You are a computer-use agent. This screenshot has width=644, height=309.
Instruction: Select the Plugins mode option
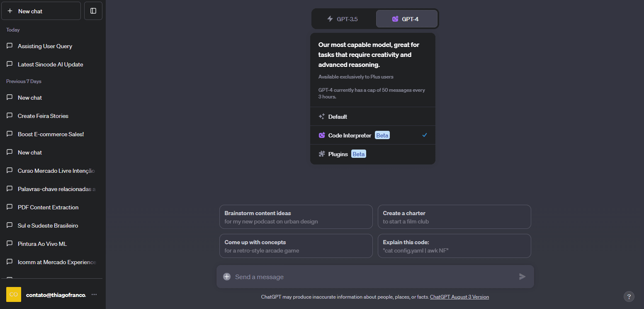tap(373, 154)
